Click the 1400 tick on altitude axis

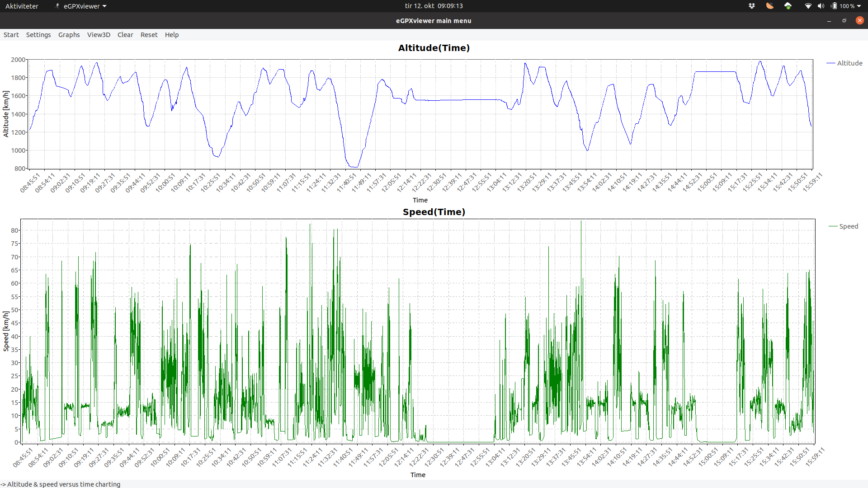coord(19,114)
